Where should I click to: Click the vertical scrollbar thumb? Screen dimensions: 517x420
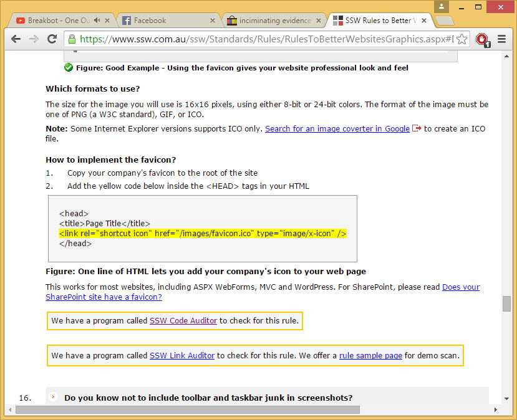[506, 303]
